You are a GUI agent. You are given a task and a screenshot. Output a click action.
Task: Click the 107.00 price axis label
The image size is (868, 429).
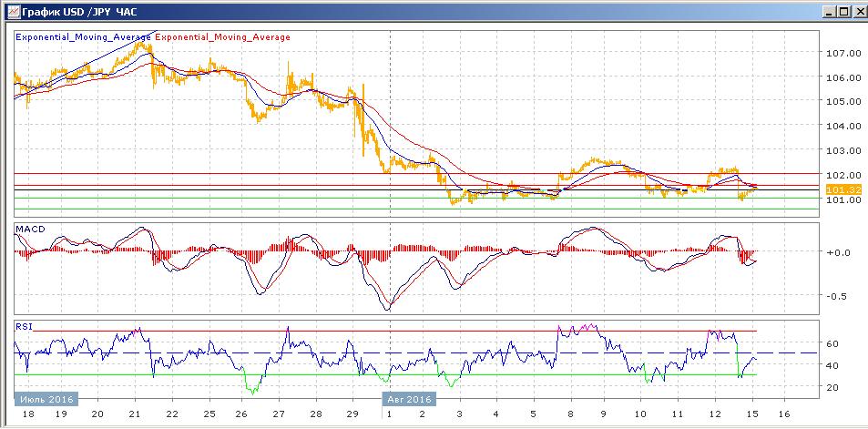(843, 54)
